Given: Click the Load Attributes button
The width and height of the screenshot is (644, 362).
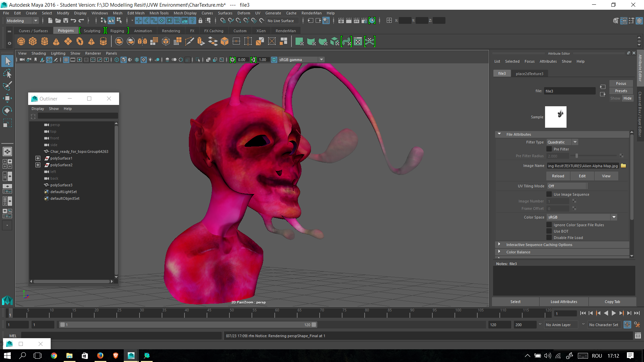Looking at the screenshot, I should click(x=564, y=302).
